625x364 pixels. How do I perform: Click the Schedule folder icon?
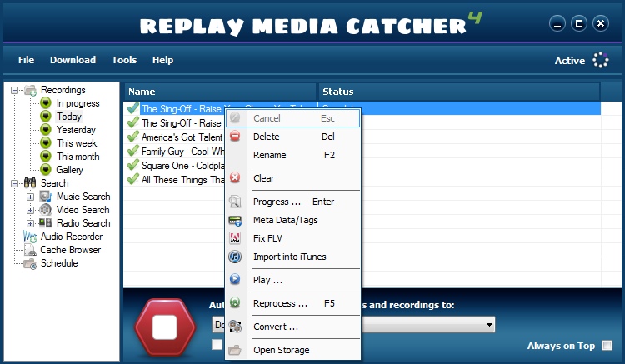(30, 263)
